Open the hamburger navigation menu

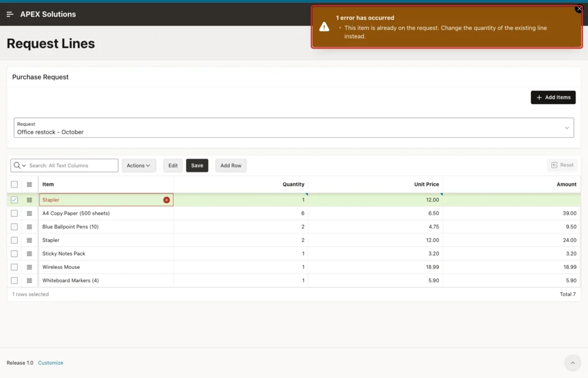[10, 14]
